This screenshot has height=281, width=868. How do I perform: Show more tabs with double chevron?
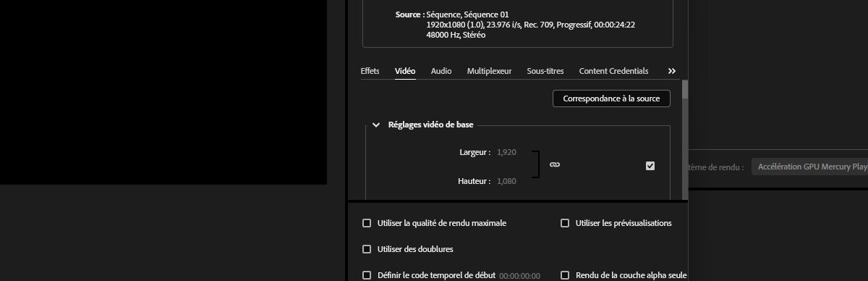[672, 71]
